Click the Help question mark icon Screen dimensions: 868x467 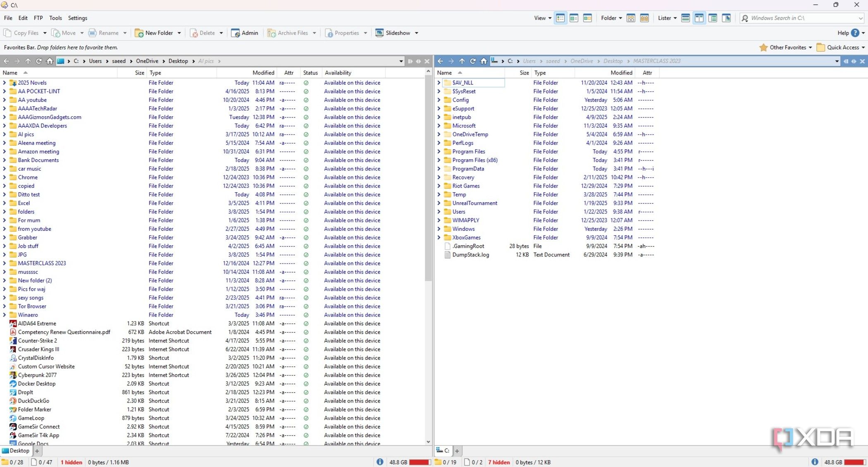point(855,33)
